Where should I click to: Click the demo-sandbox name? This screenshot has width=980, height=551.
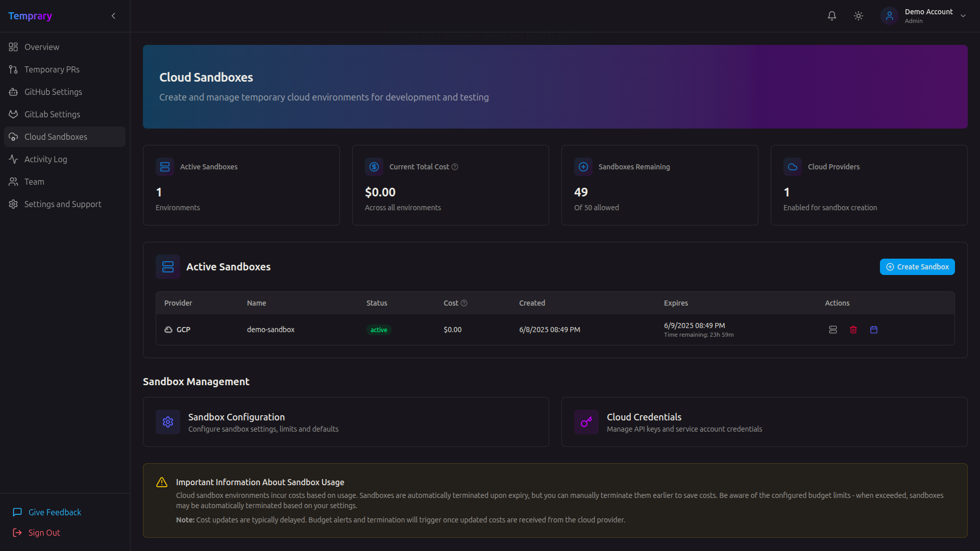[271, 330]
